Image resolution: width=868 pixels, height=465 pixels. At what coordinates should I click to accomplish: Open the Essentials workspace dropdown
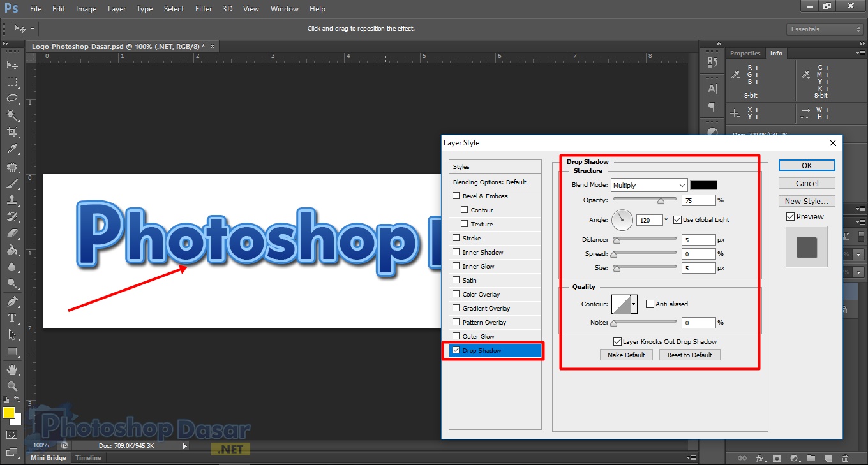pyautogui.click(x=825, y=29)
